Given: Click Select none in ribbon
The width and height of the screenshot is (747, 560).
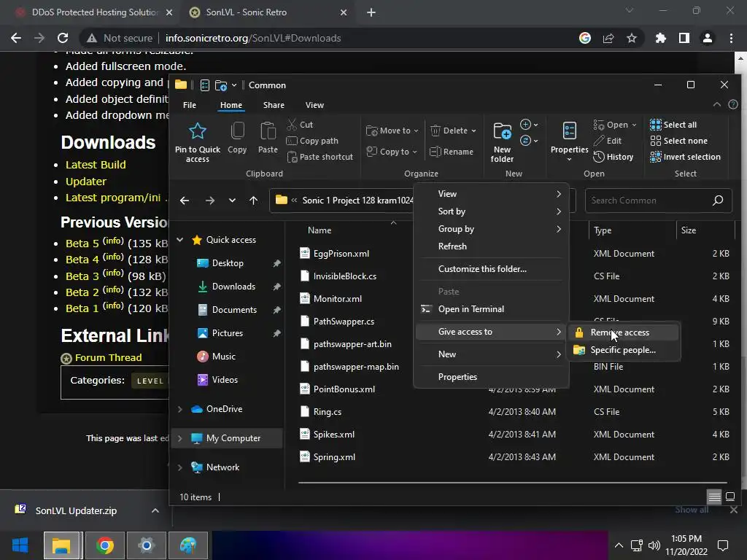Looking at the screenshot, I should [679, 141].
